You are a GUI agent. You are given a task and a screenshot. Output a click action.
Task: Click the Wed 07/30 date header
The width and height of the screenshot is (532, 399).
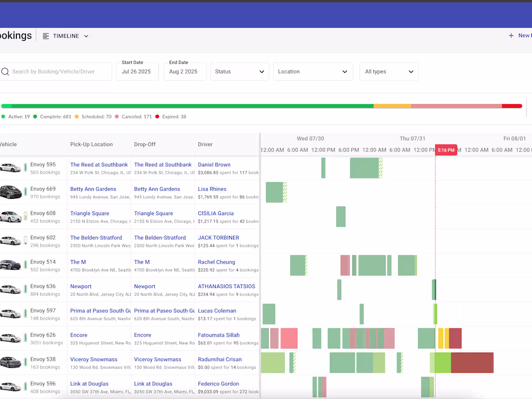point(310,138)
